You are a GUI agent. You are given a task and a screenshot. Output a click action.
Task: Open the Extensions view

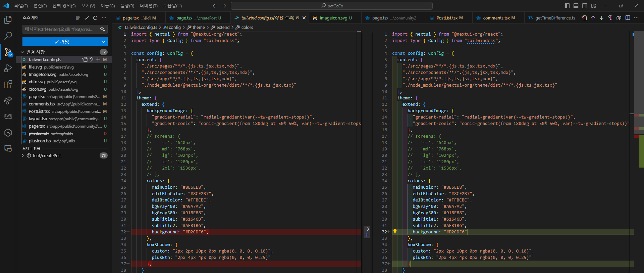coord(8,84)
